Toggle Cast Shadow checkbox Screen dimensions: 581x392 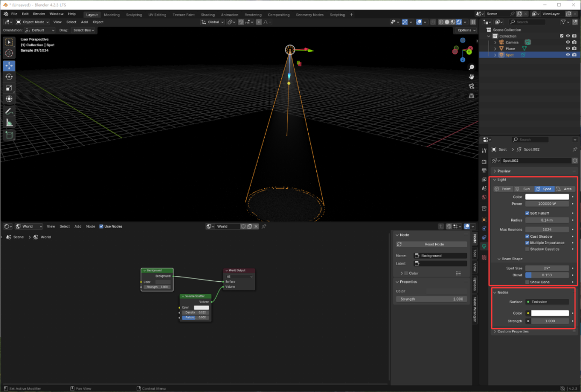[x=527, y=237]
